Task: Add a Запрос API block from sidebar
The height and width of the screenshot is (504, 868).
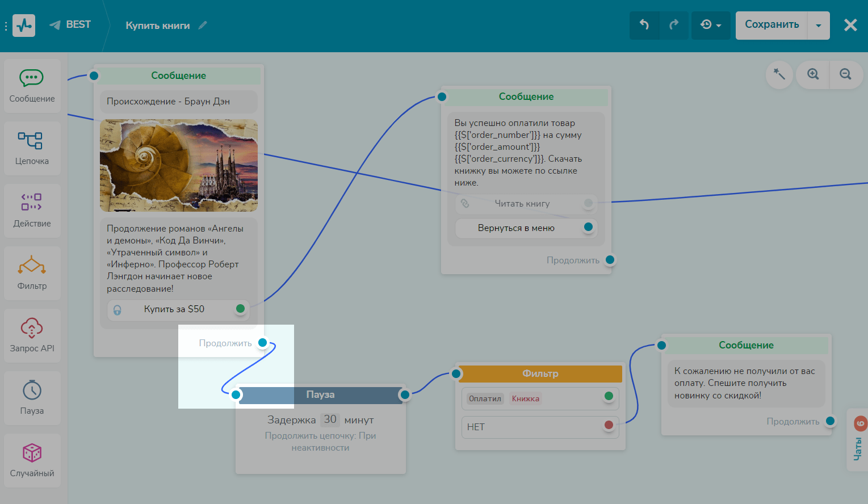Action: tap(32, 335)
